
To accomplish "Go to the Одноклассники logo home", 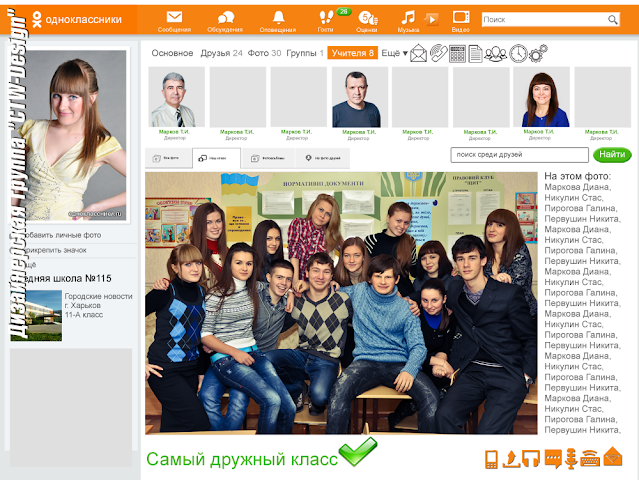I will (77, 20).
